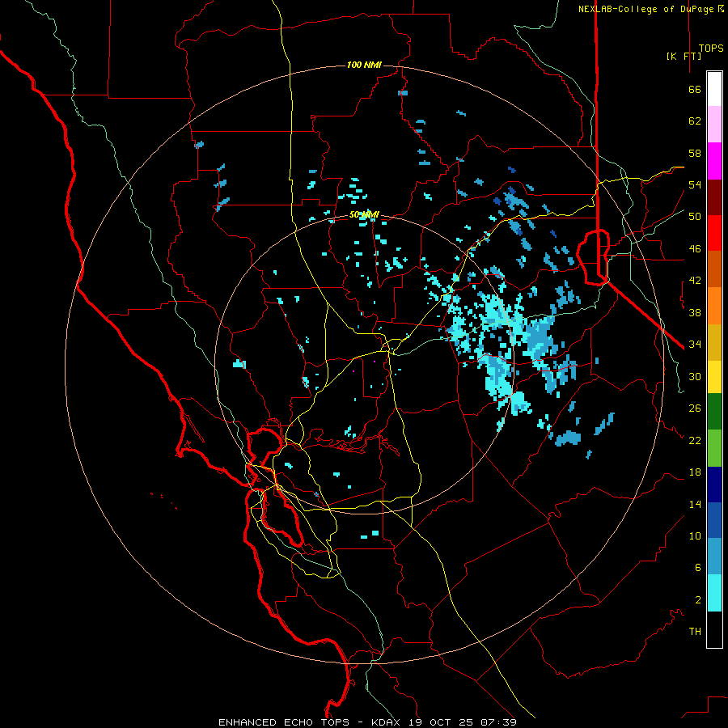The height and width of the screenshot is (728, 728).
Task: Click the 19 OCT 25 date text
Action: coord(442,722)
